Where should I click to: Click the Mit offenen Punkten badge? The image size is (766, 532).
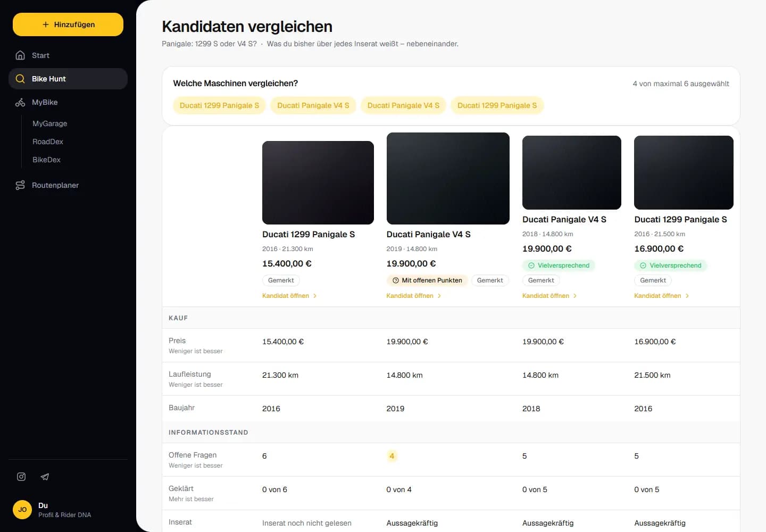pyautogui.click(x=427, y=280)
